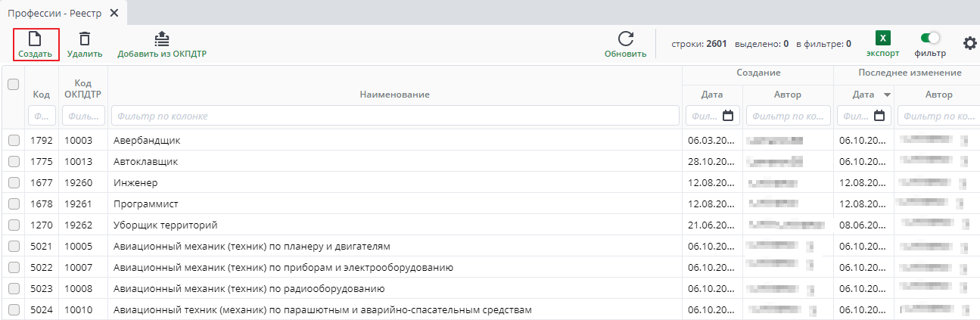980x320 pixels.
Task: Click sort arrow on Последнее изменение Дата
Action: [887, 95]
